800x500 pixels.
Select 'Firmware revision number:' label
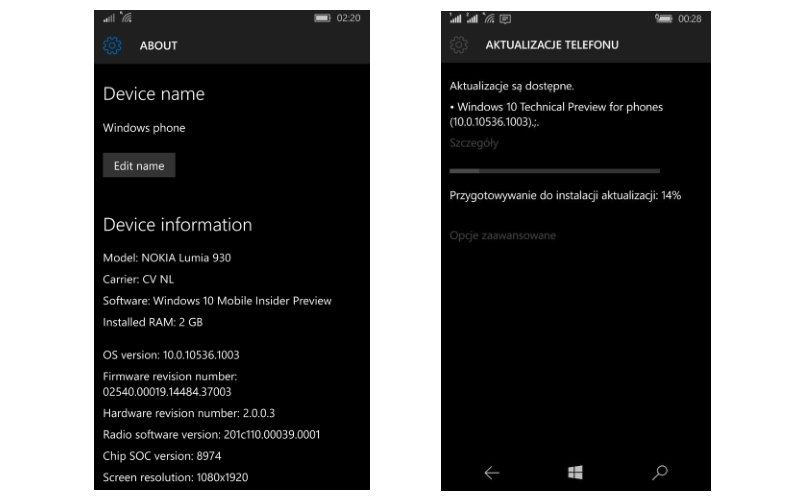click(x=170, y=377)
